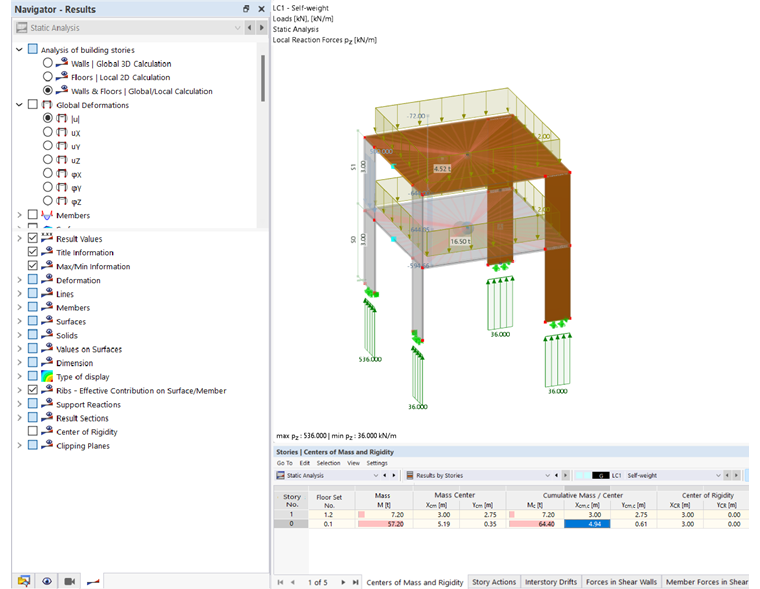Enable the Center of Rigidity checkbox
This screenshot has height=589, width=760.
tap(32, 431)
